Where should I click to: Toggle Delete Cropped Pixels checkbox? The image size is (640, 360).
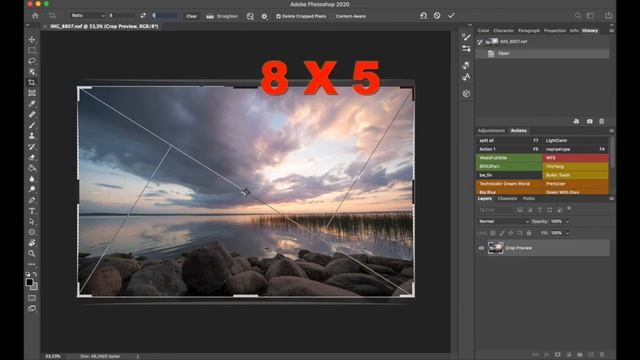278,16
